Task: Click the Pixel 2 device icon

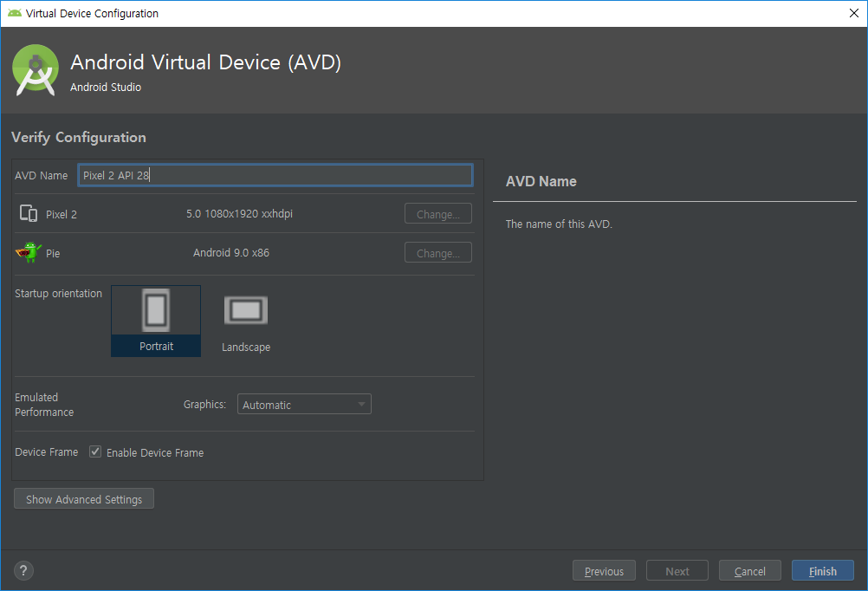Action: pyautogui.click(x=29, y=213)
